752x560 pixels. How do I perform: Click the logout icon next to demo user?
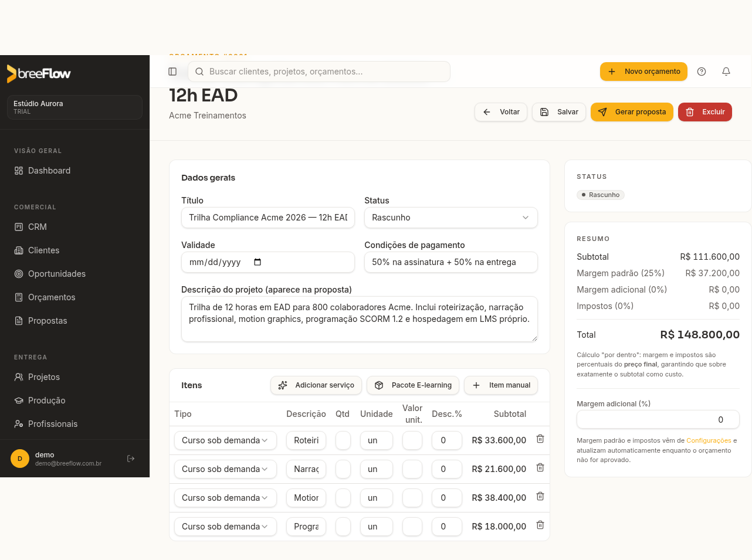point(131,459)
